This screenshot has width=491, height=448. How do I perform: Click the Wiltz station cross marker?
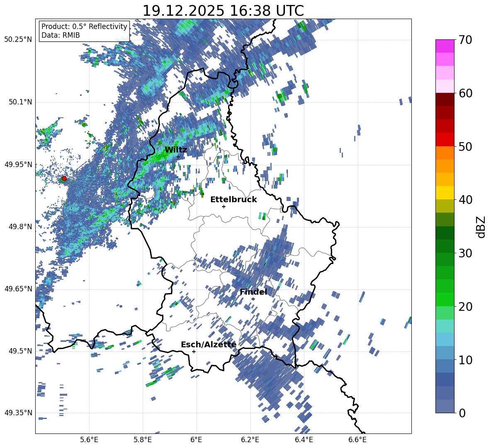point(178,157)
